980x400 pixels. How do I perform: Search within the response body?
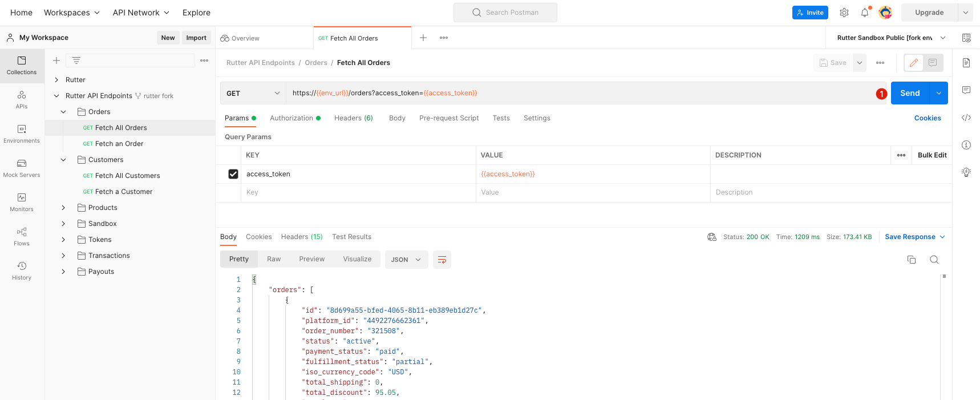tap(934, 260)
